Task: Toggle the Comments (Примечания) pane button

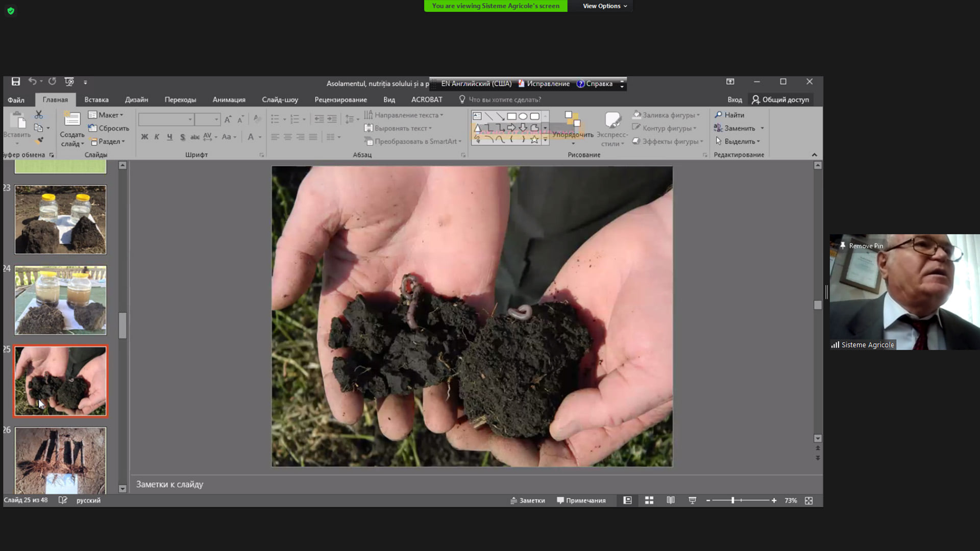Action: [x=581, y=500]
